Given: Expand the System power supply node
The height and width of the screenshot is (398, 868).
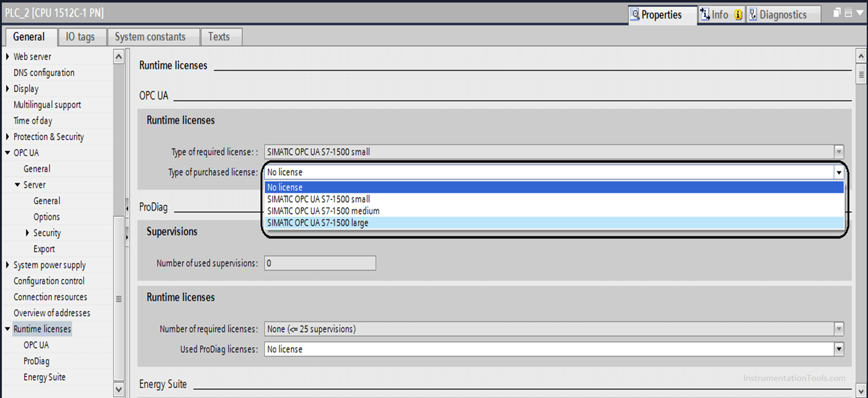Looking at the screenshot, I should 7,265.
